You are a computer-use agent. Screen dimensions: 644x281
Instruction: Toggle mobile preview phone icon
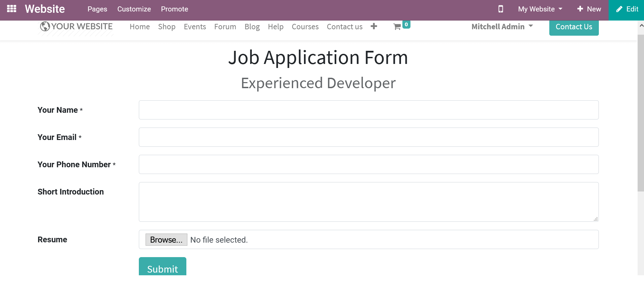pos(500,9)
